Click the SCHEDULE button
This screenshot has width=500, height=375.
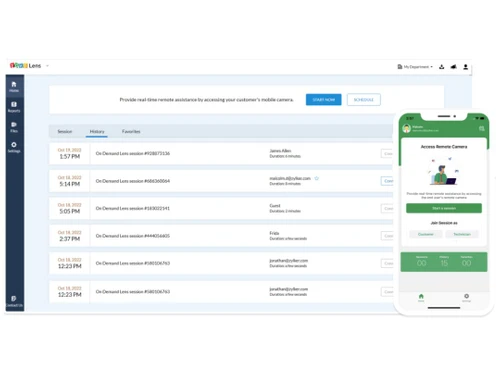(x=364, y=100)
